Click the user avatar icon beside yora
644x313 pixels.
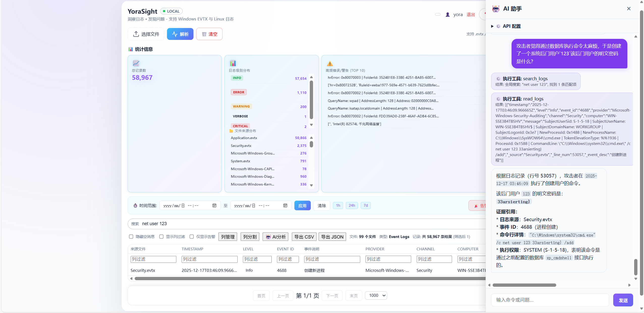pos(447,15)
